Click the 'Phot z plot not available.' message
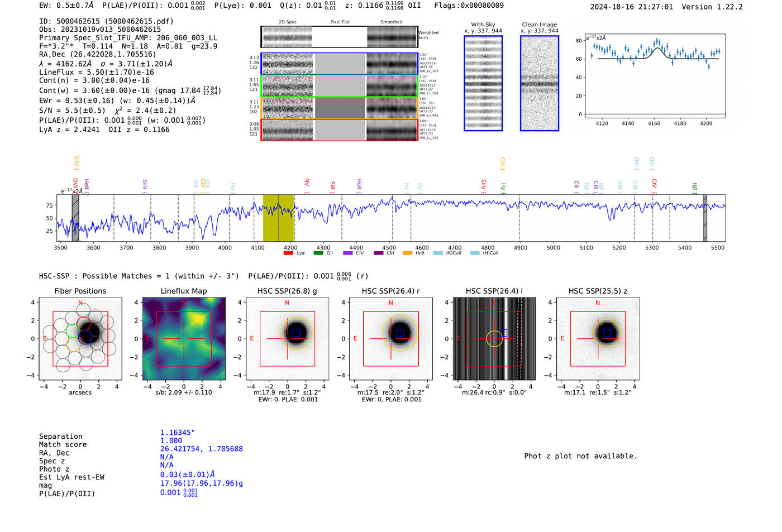Screen dimensions: 782x532 (581, 456)
